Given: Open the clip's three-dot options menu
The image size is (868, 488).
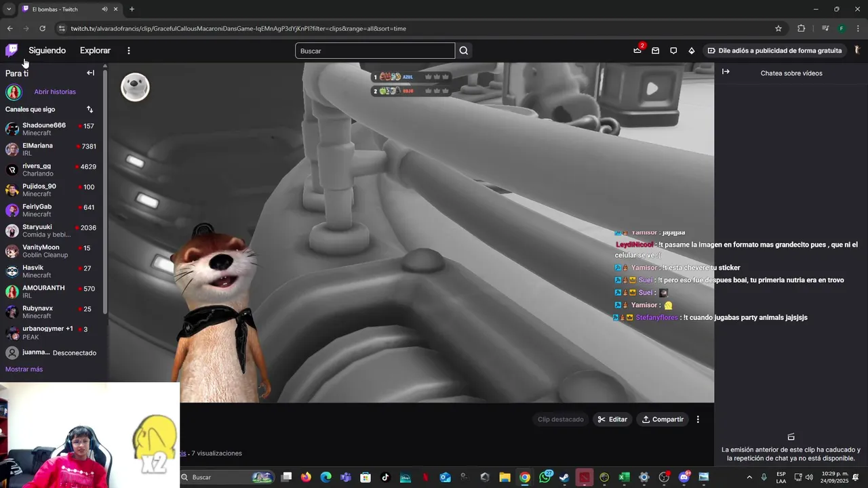Looking at the screenshot, I should point(698,420).
